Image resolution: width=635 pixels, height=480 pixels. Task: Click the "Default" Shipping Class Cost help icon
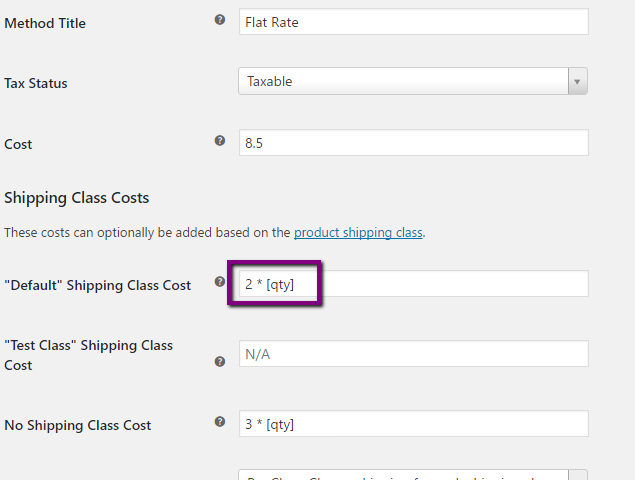coord(220,282)
